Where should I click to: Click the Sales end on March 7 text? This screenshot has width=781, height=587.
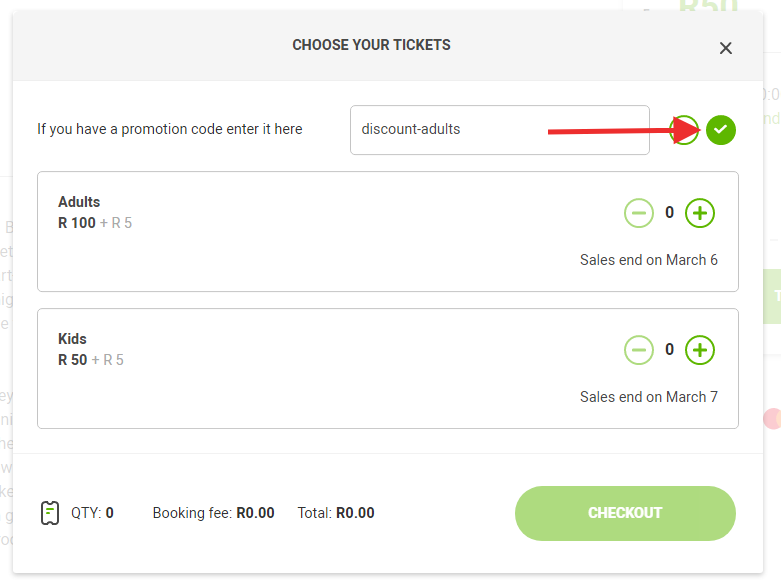648,397
